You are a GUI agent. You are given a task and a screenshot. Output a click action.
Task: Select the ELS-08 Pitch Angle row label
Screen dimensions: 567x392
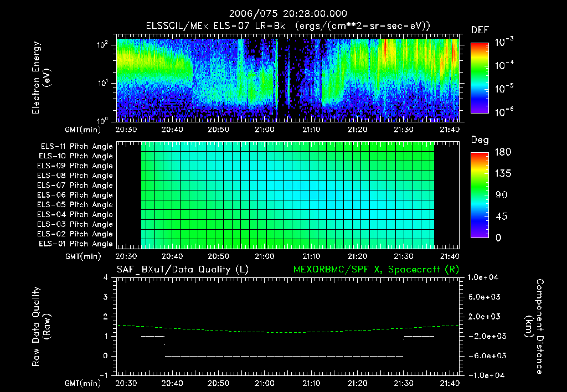click(75, 176)
